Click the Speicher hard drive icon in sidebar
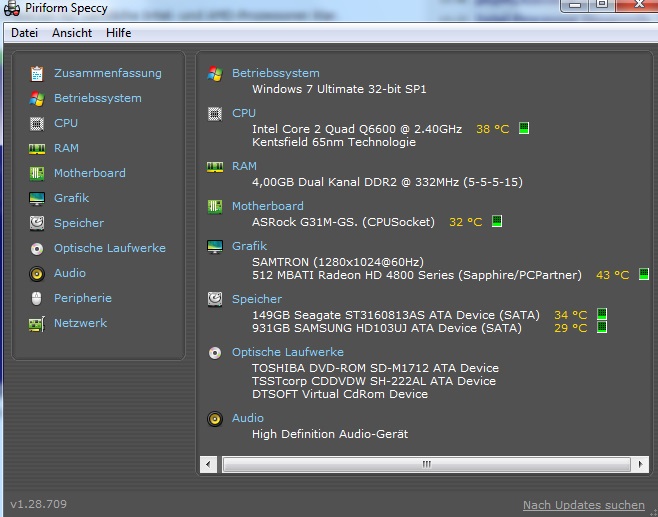The height and width of the screenshot is (517, 658). click(37, 223)
